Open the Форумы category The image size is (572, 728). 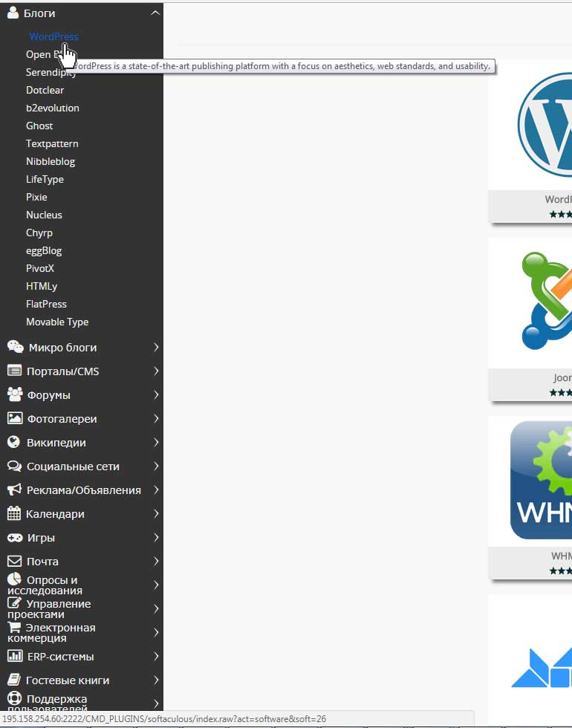click(49, 395)
